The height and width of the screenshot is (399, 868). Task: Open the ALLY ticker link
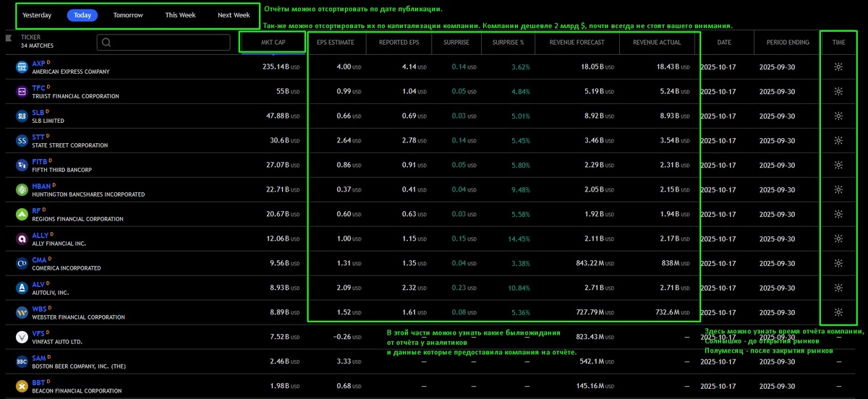[x=41, y=236]
